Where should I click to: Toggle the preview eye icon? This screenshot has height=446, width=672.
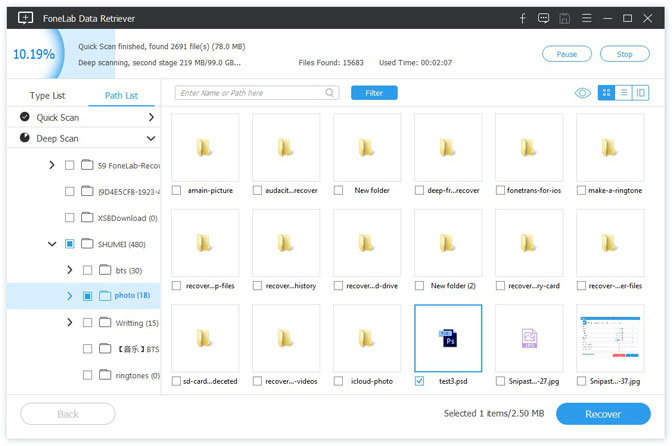[x=582, y=93]
